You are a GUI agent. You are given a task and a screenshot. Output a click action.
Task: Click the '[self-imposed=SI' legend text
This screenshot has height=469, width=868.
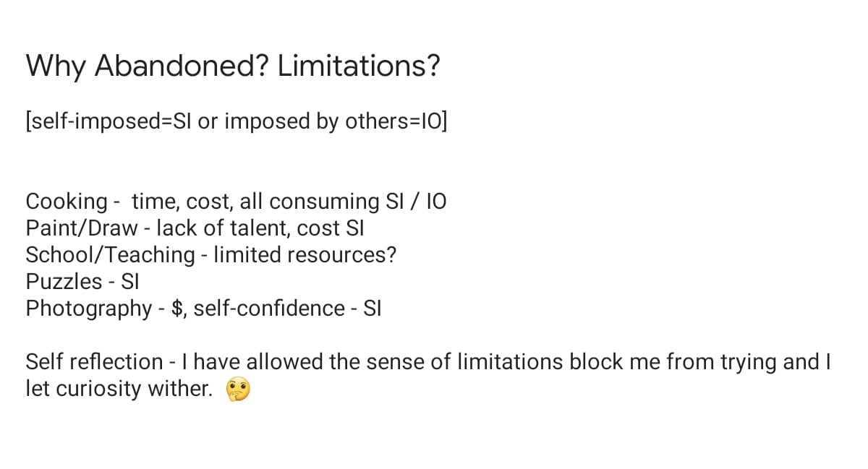[109, 122]
